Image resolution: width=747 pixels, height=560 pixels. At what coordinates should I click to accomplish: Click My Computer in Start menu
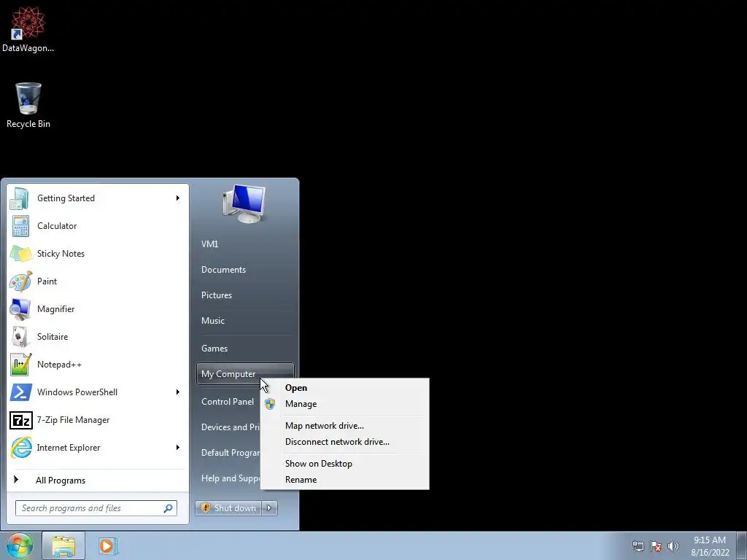click(x=245, y=374)
